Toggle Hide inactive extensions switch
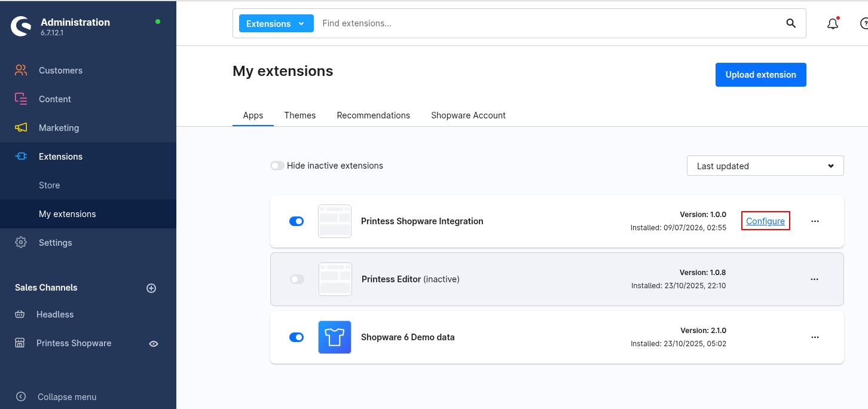868x409 pixels. pos(277,166)
